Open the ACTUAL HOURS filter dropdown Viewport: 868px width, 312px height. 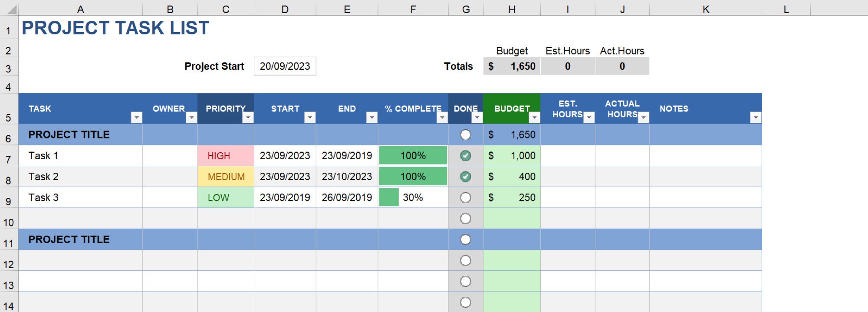click(x=644, y=118)
